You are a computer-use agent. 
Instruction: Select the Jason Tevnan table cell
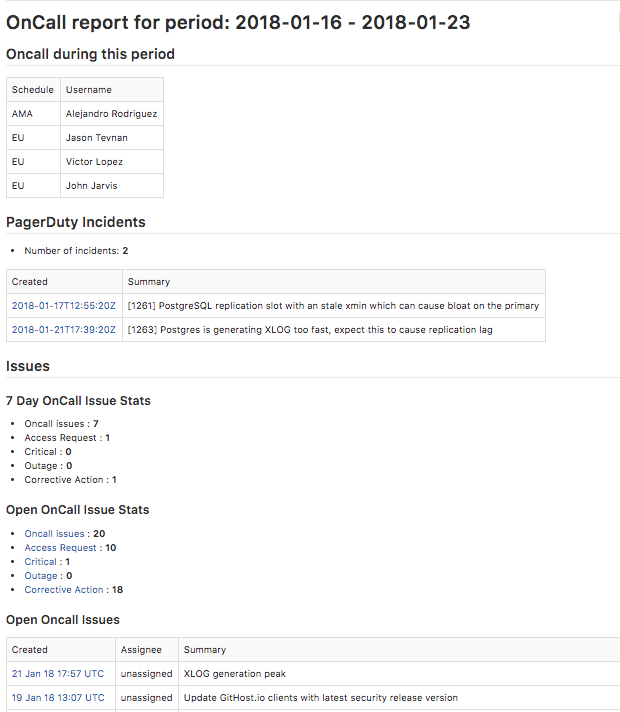112,138
